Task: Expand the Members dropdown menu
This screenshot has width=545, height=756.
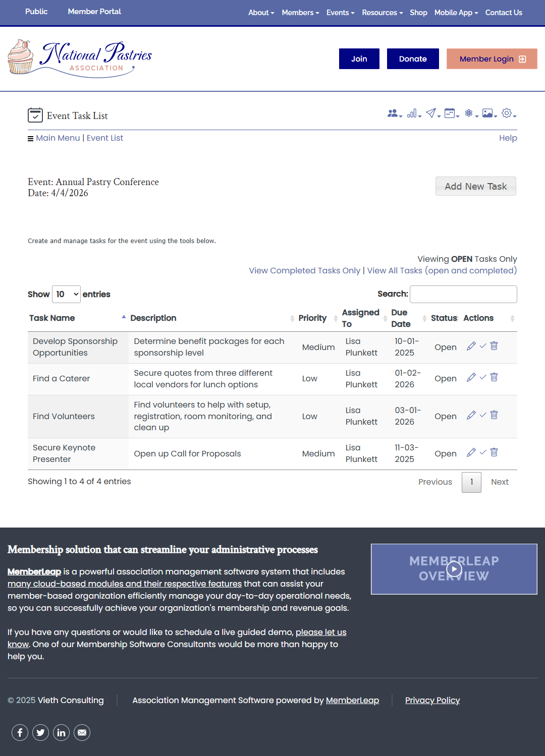Action: pos(300,13)
